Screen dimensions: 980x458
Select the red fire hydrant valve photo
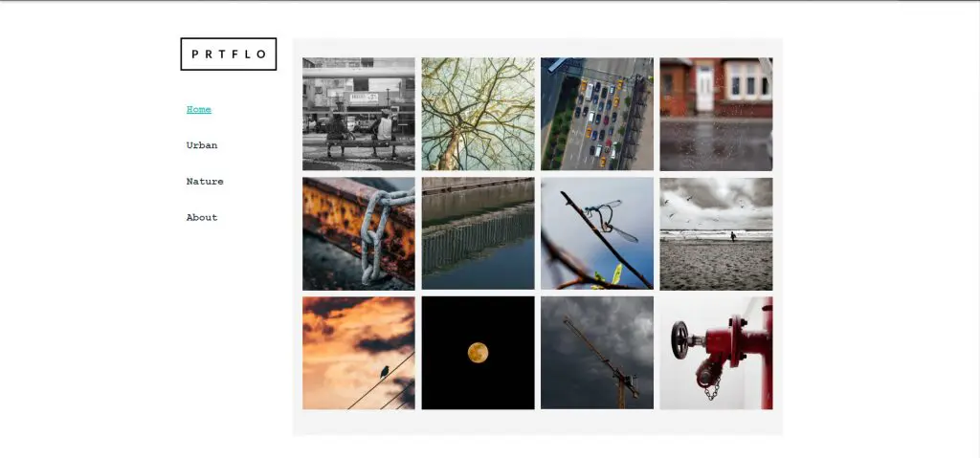click(x=716, y=353)
